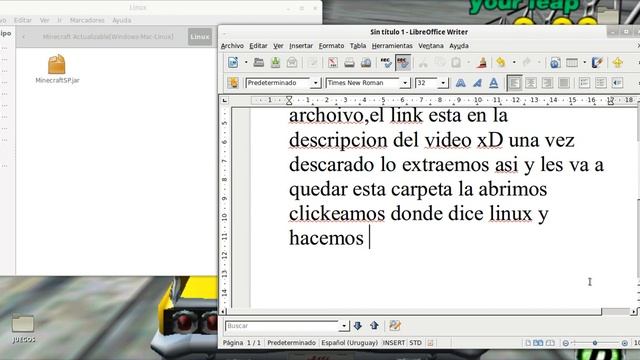Open the Editar menu in Writer
640x360 pixels.
click(x=258, y=46)
